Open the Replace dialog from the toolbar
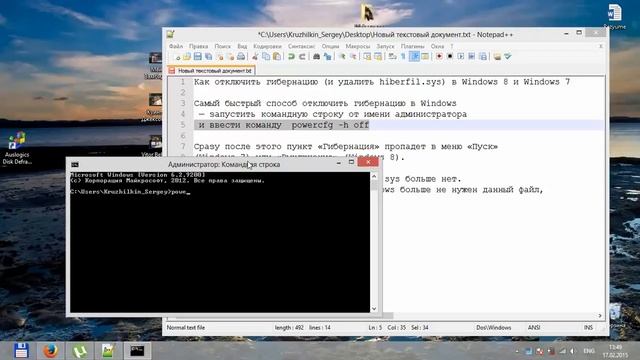Screen dimensions: 640x360 click(327, 57)
